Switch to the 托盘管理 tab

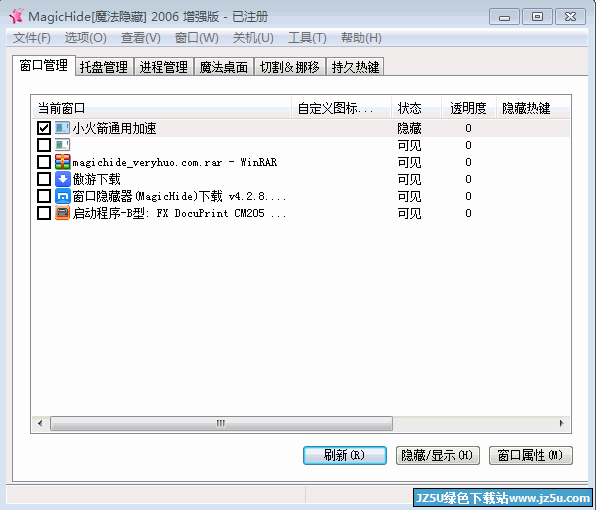tap(104, 67)
